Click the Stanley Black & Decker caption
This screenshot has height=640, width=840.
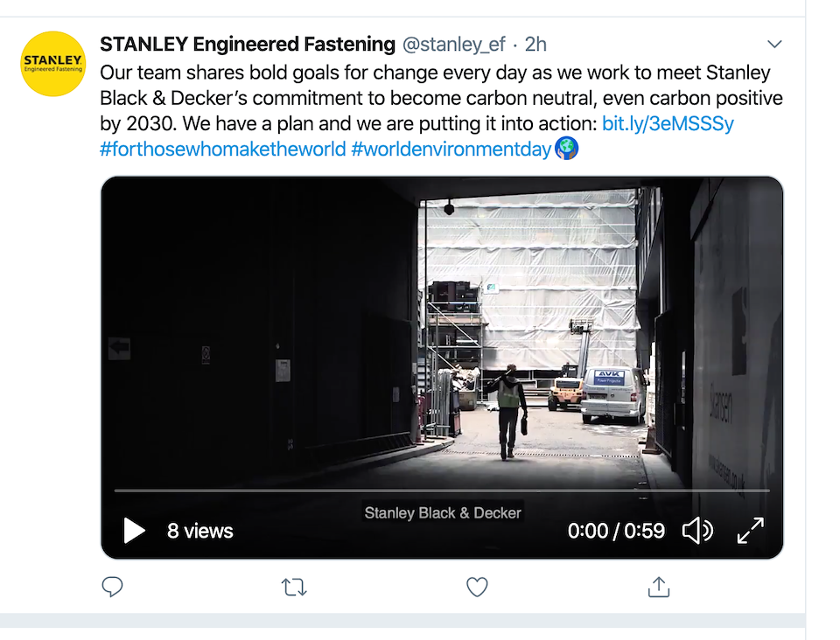click(x=443, y=512)
